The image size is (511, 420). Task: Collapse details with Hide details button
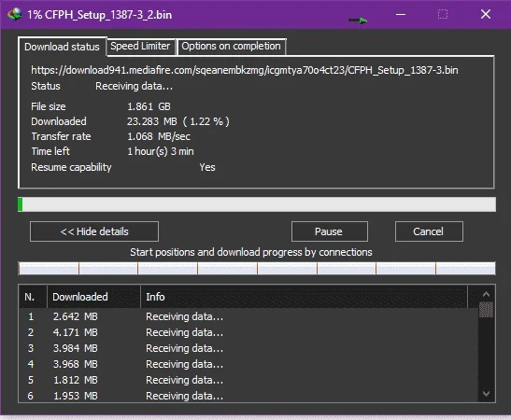click(x=94, y=231)
